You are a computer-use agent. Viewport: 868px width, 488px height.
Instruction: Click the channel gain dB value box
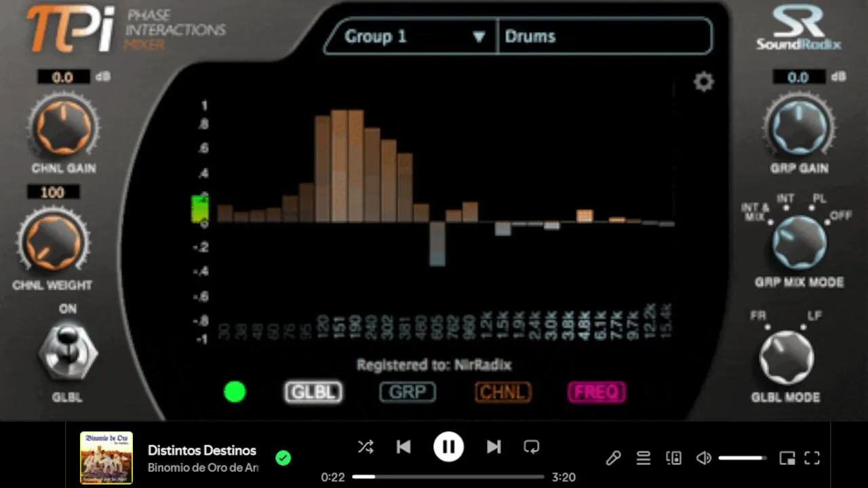[x=63, y=77]
